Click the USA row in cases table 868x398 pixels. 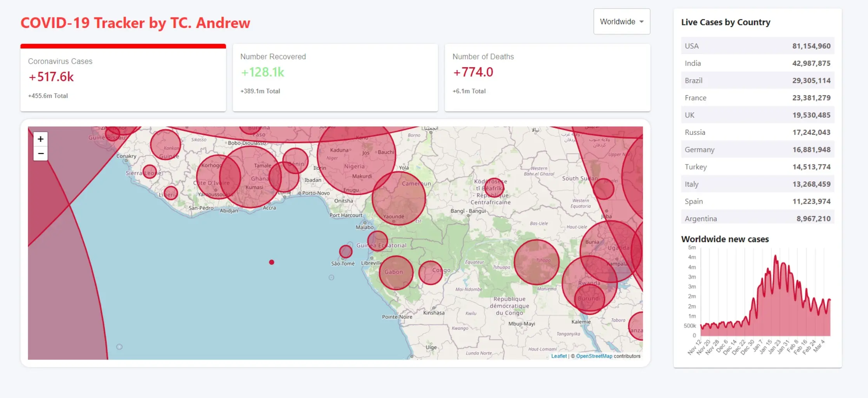(757, 46)
